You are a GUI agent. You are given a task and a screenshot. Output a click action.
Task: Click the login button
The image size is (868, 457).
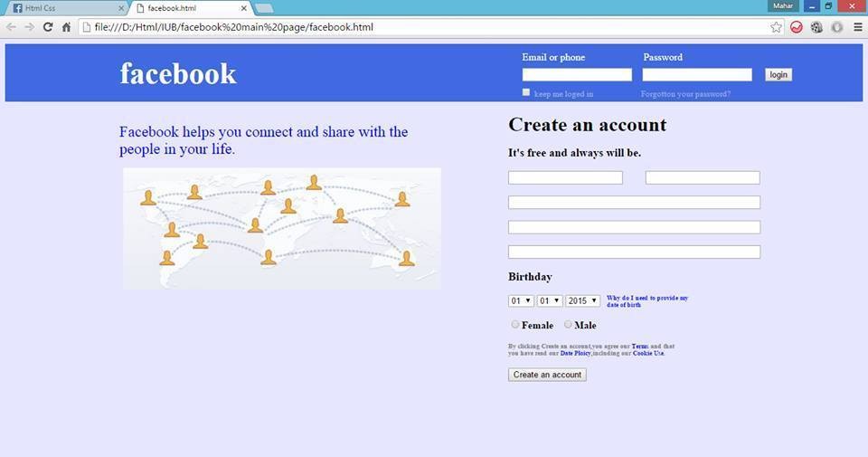pos(778,75)
